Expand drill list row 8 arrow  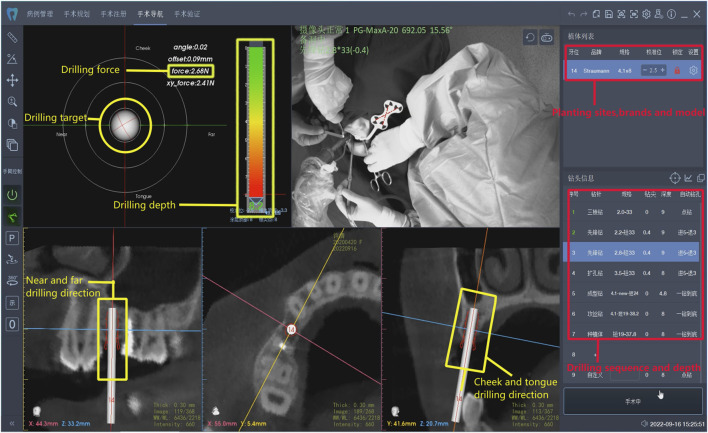[585, 353]
